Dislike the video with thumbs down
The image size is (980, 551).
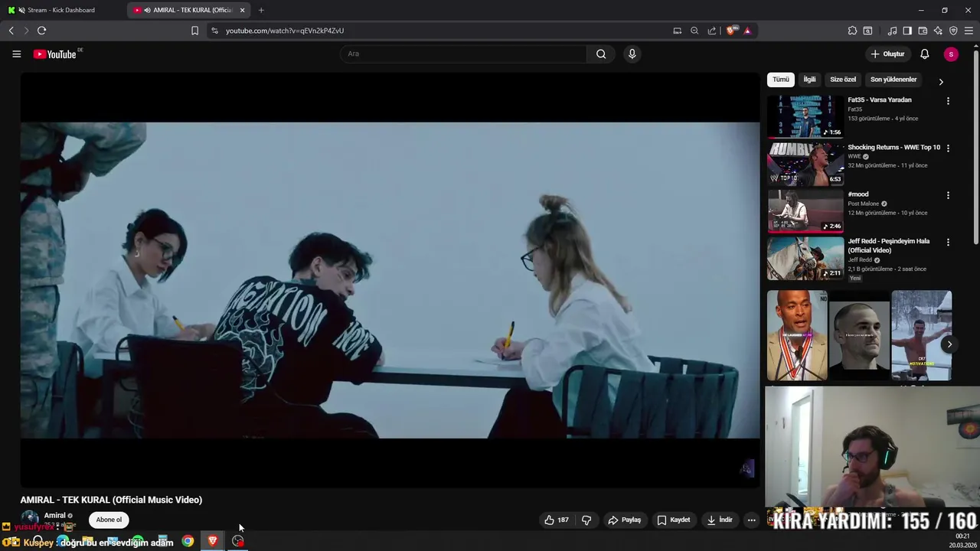(586, 520)
